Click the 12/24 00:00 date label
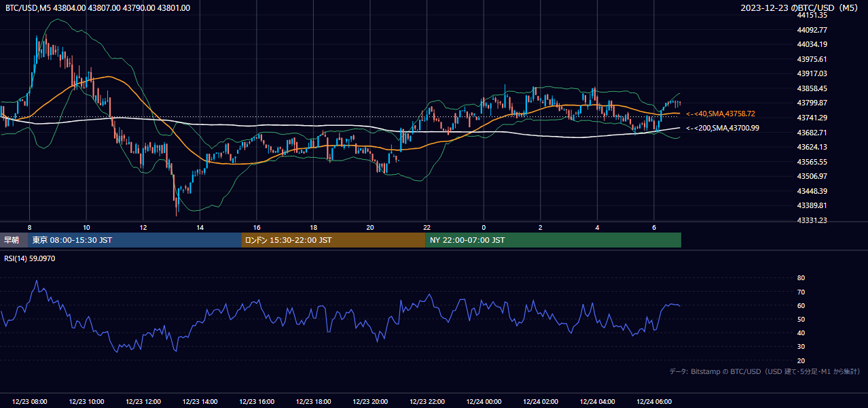Image resolution: width=868 pixels, height=408 pixels. 484,402
